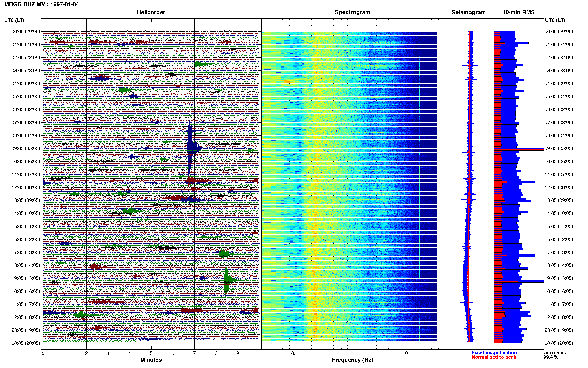Screen dimensions: 588x368
Task: Click the left '04:05 (00:05)' time label
Action: (x=26, y=83)
